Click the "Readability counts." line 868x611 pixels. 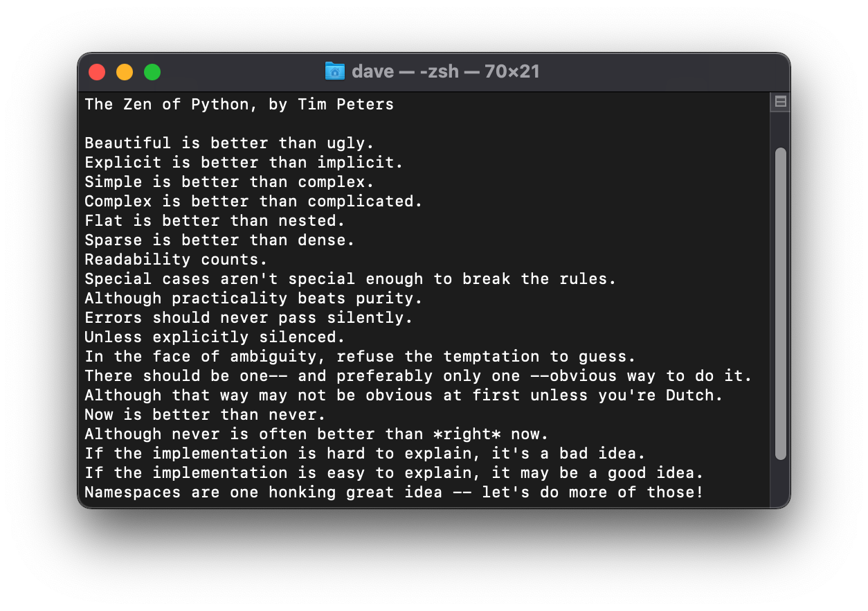(176, 260)
